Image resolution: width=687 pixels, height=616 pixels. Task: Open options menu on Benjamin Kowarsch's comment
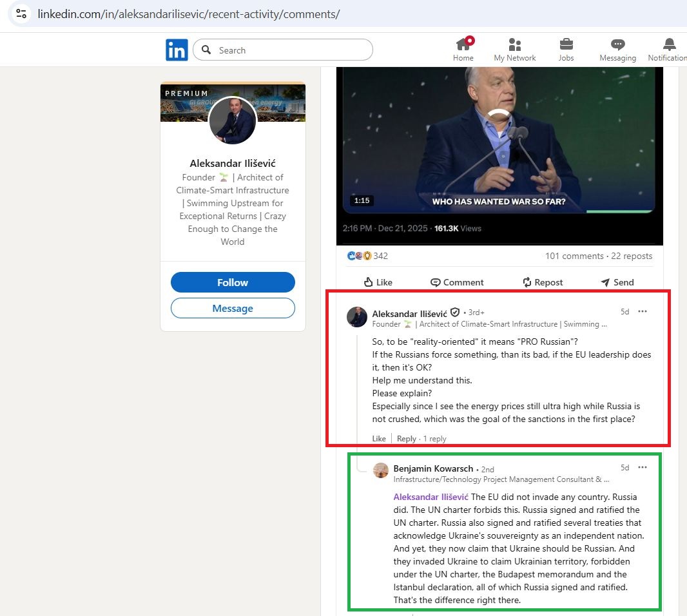642,468
